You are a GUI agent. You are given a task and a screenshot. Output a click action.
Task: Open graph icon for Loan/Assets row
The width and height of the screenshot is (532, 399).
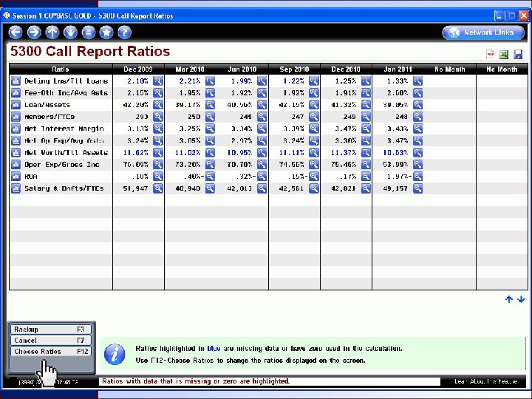(16, 105)
